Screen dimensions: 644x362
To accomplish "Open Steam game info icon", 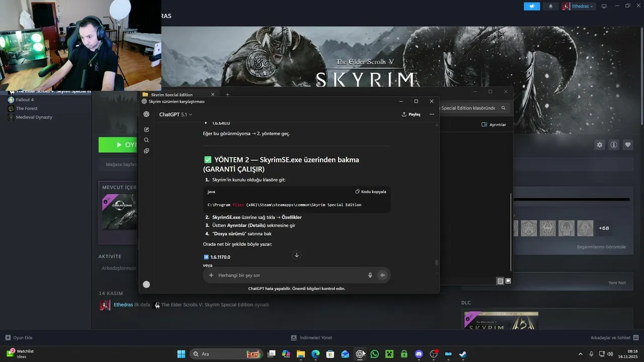I will [x=614, y=145].
